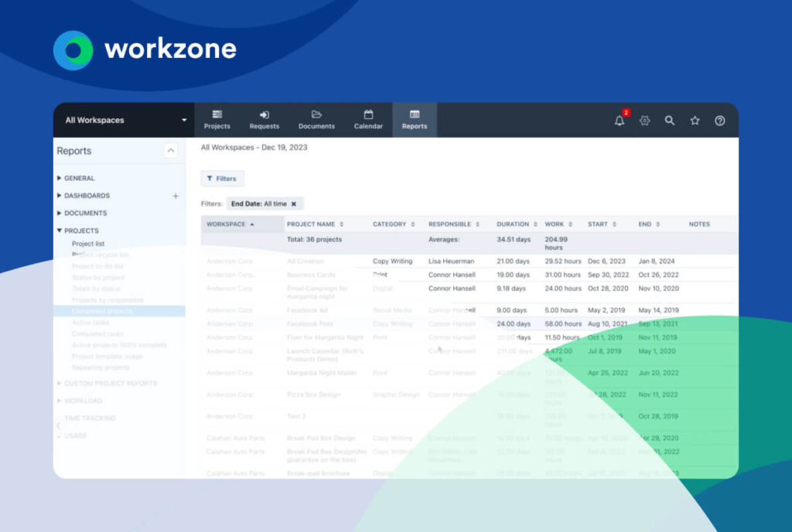Click the 5.00 hours work cell

[x=561, y=310]
